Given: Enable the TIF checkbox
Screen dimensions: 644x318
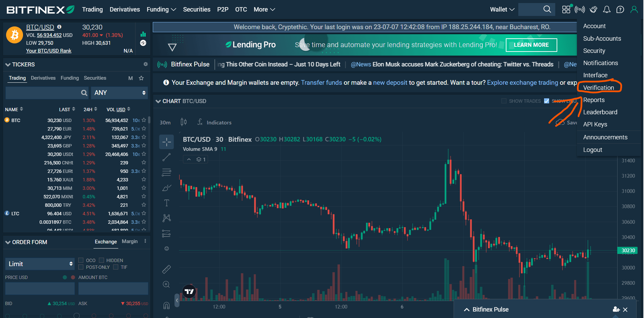Looking at the screenshot, I should coord(116,267).
